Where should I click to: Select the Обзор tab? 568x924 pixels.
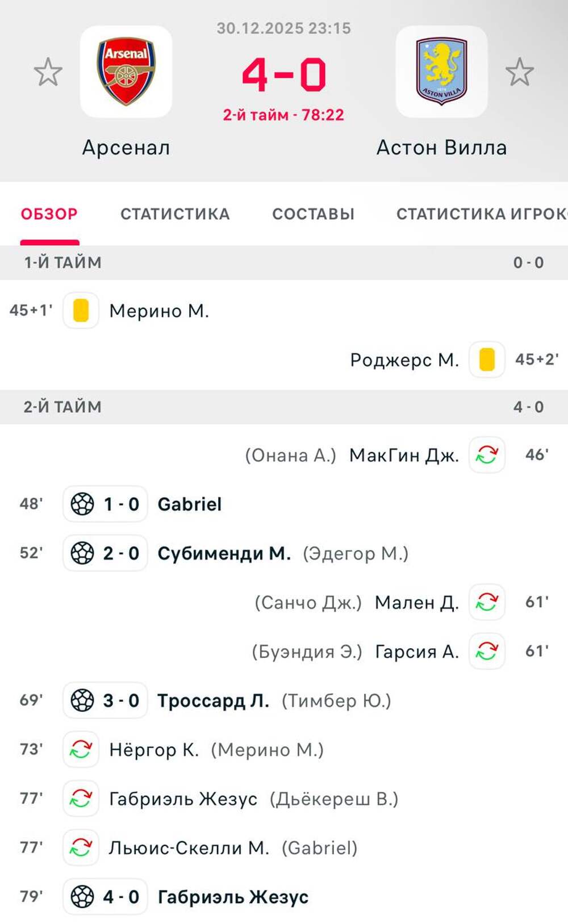(x=49, y=214)
